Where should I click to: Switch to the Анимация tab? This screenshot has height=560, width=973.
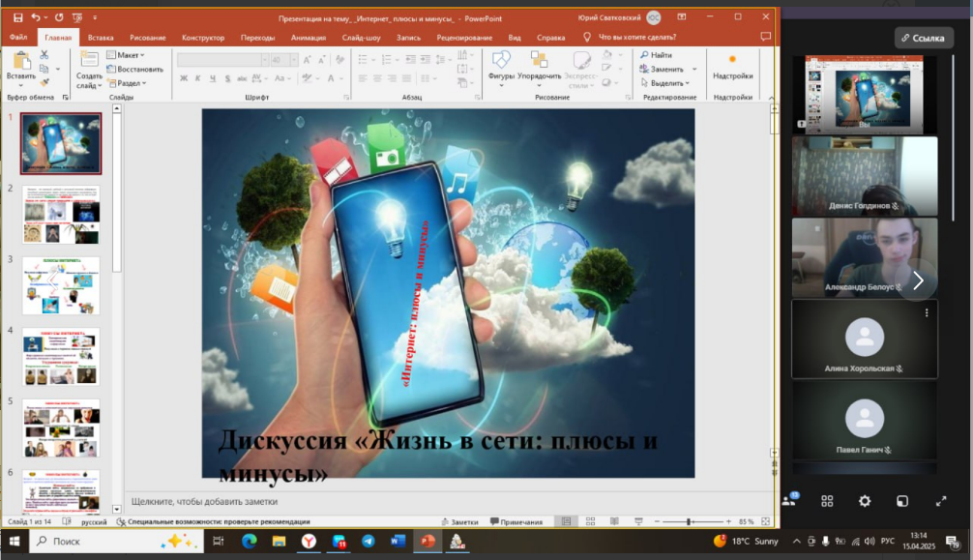tap(309, 38)
